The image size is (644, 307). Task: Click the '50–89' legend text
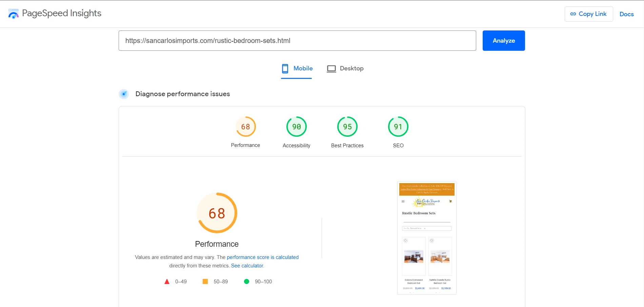click(x=221, y=282)
